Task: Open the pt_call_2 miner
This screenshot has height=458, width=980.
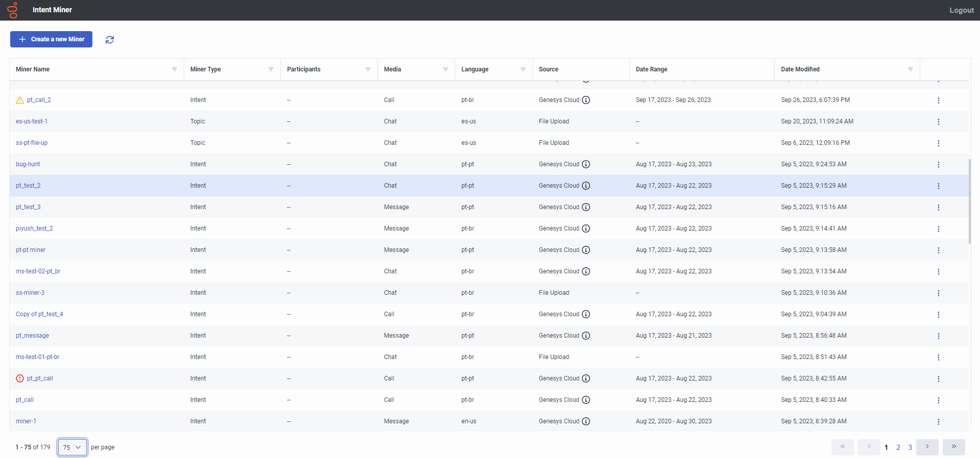Action: (x=39, y=100)
